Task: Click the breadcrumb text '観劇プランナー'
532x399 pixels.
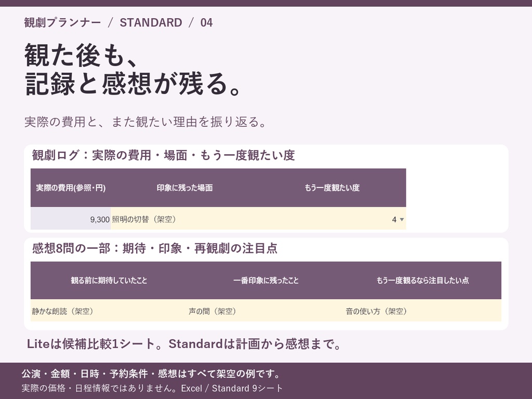Action: [x=62, y=23]
